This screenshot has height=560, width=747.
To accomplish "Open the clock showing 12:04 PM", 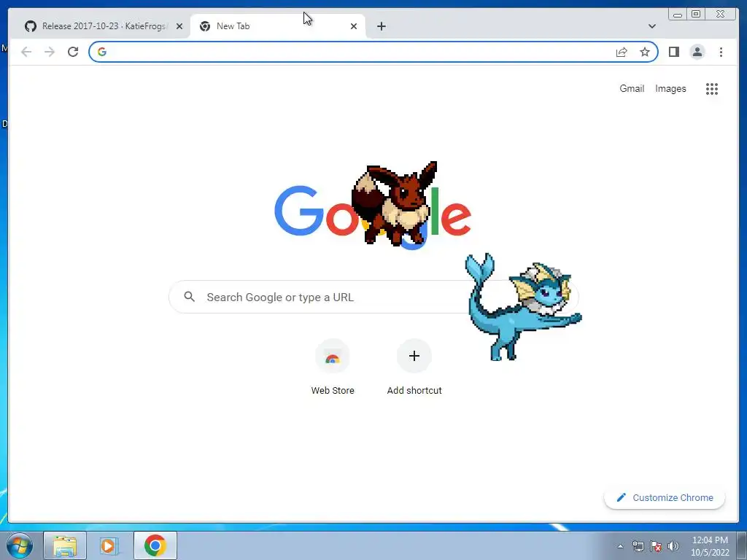I will click(x=710, y=545).
